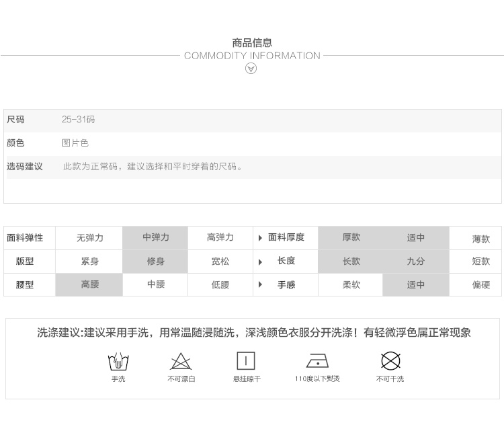Click the do-not-dry-clean circle icon
Screen dimensions: 504x437
click(390, 361)
